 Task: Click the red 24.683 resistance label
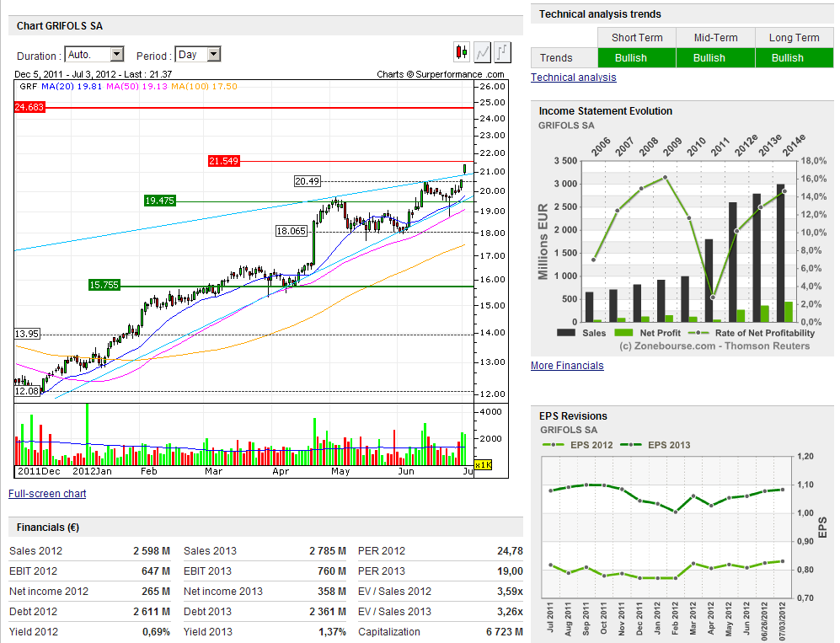[29, 107]
